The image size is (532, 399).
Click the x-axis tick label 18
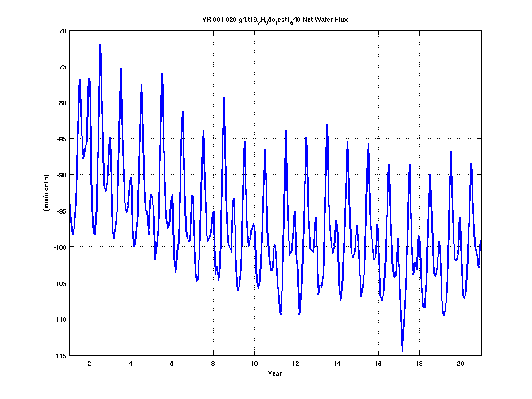coord(419,363)
